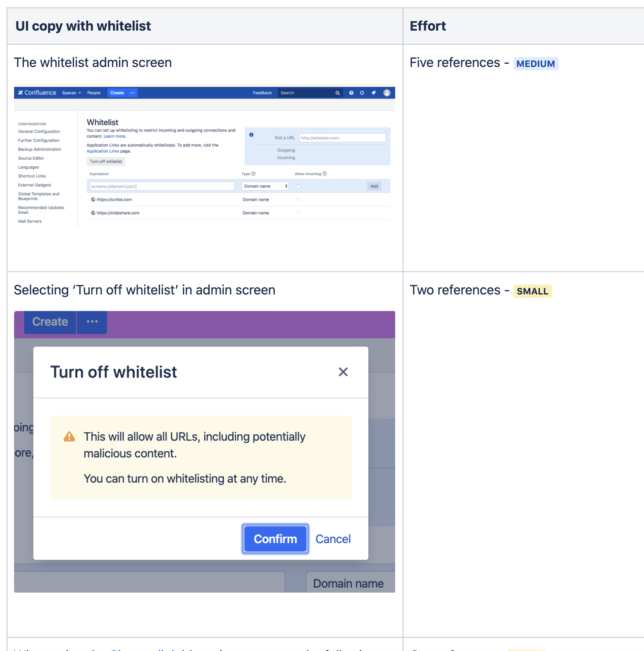Click the Incoming label in test panel
Screen dimensions: 644x651
coord(286,158)
